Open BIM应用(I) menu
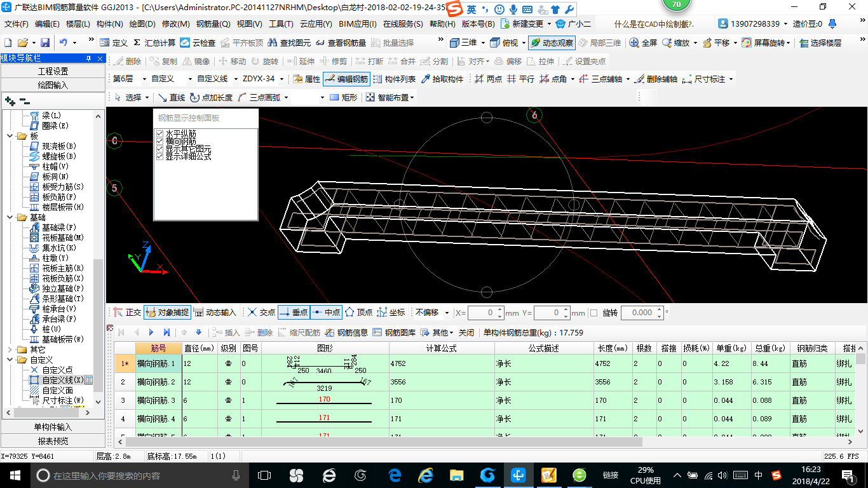This screenshot has width=868, height=488. click(x=358, y=24)
